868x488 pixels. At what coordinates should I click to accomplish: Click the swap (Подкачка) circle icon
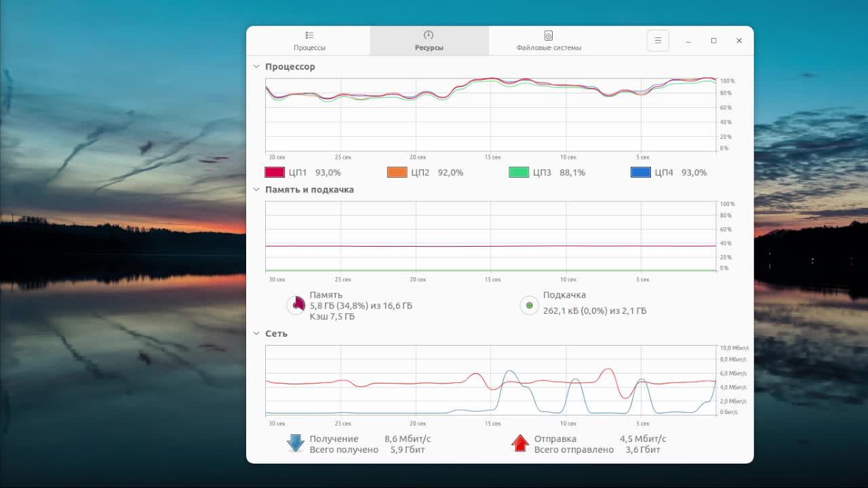point(529,305)
